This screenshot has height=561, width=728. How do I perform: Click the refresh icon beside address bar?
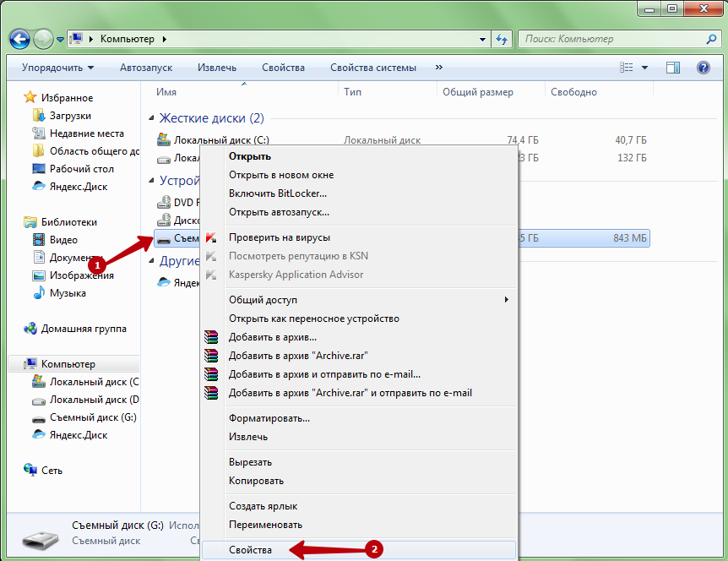[x=502, y=39]
